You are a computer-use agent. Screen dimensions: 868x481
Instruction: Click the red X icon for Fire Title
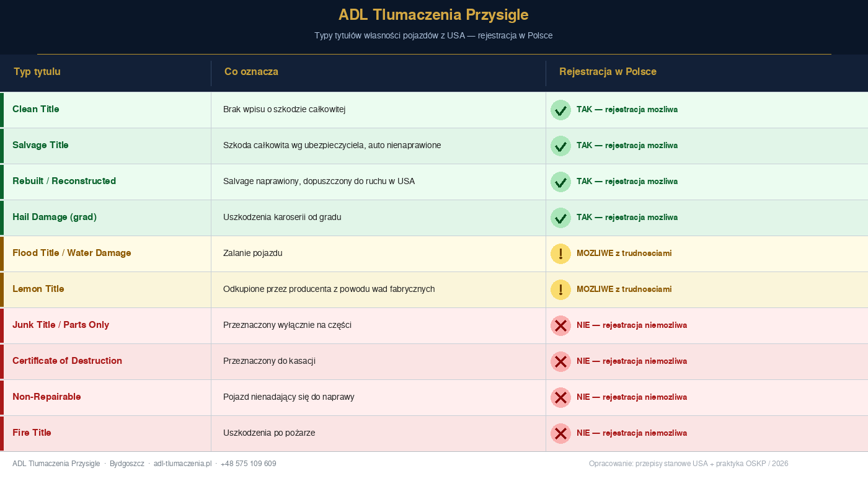(x=560, y=434)
